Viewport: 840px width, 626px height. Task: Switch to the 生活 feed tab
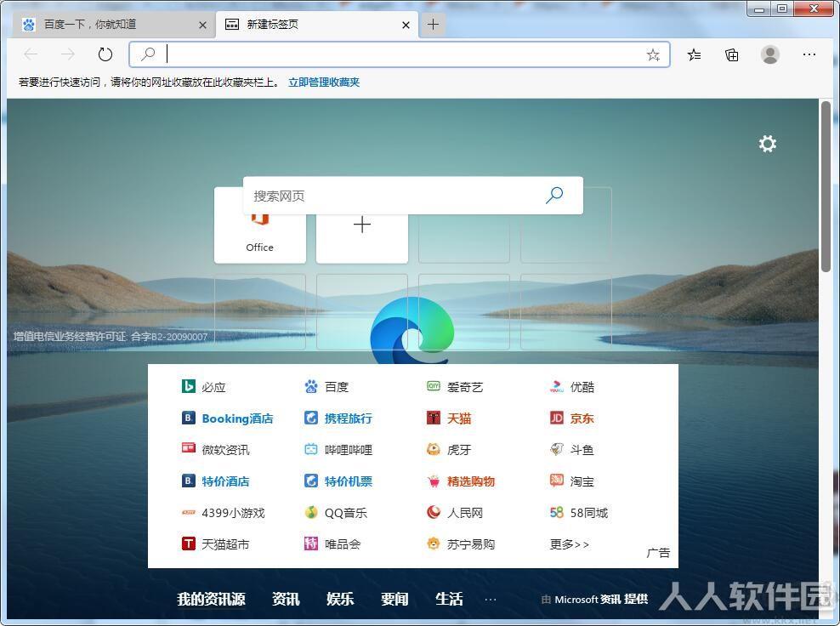pyautogui.click(x=449, y=599)
